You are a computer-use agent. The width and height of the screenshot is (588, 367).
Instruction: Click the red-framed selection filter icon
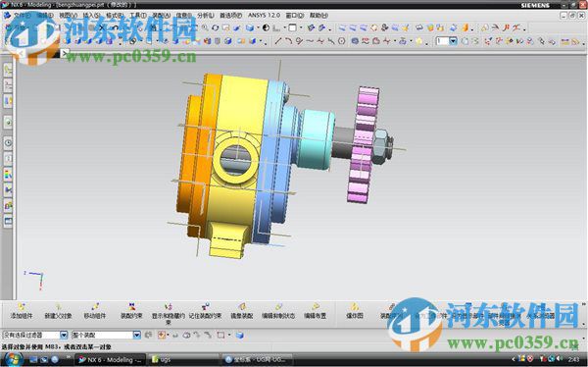coord(162,335)
